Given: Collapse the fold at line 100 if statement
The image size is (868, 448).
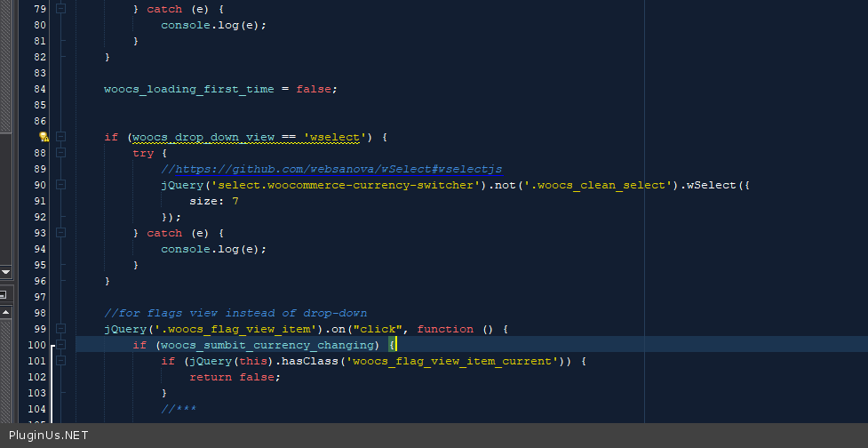Looking at the screenshot, I should (x=60, y=345).
